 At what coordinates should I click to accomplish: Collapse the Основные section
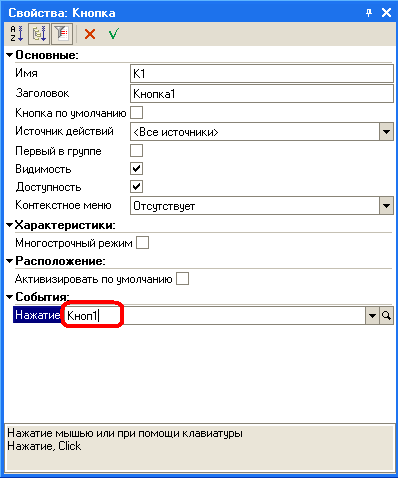point(10,55)
